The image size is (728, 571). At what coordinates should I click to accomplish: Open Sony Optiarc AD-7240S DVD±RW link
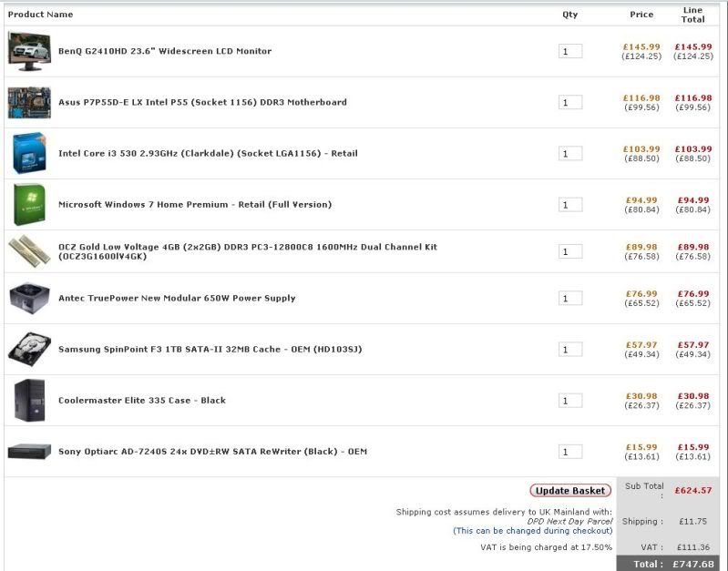pyautogui.click(x=212, y=451)
